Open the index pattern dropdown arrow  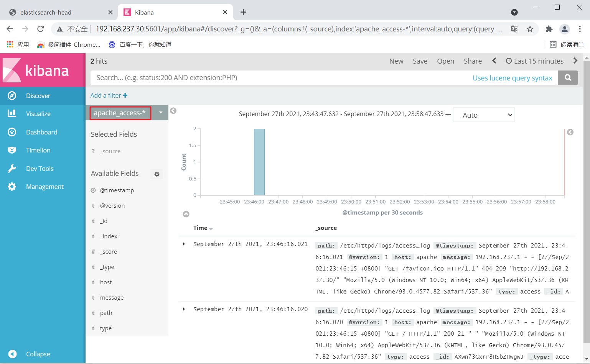pos(161,113)
